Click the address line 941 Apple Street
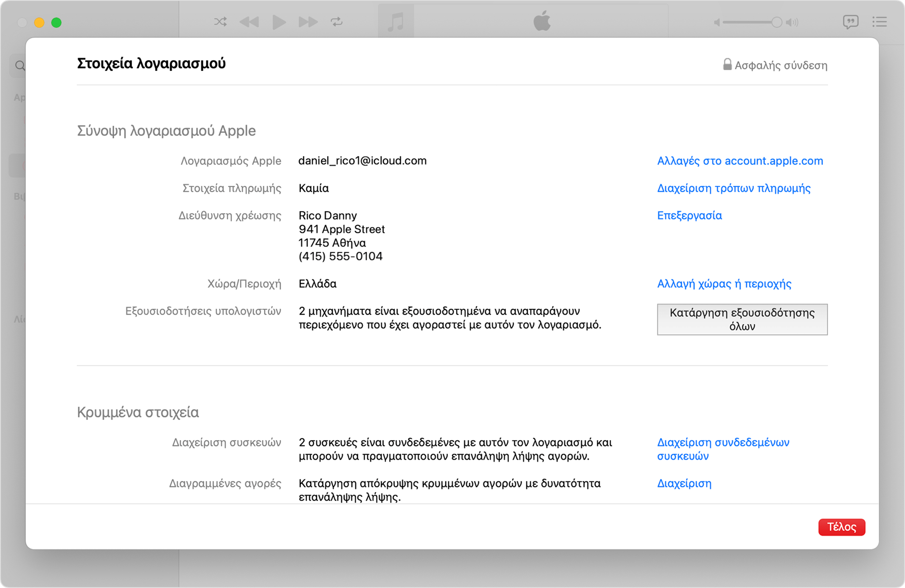 tap(342, 229)
